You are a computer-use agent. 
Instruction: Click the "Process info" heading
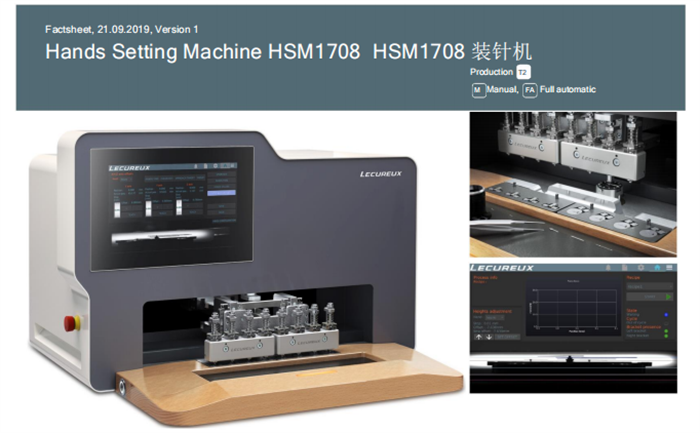coord(485,277)
